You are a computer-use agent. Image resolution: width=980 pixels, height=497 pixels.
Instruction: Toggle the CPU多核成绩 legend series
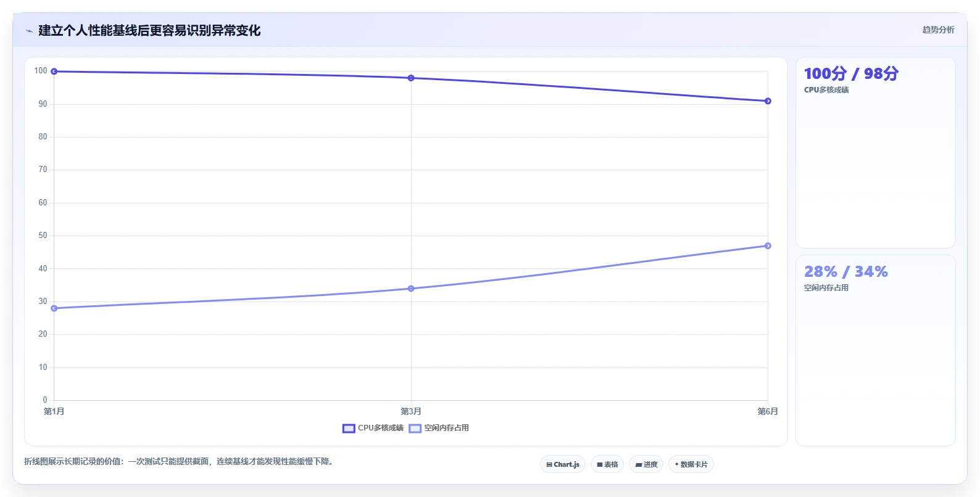(373, 428)
